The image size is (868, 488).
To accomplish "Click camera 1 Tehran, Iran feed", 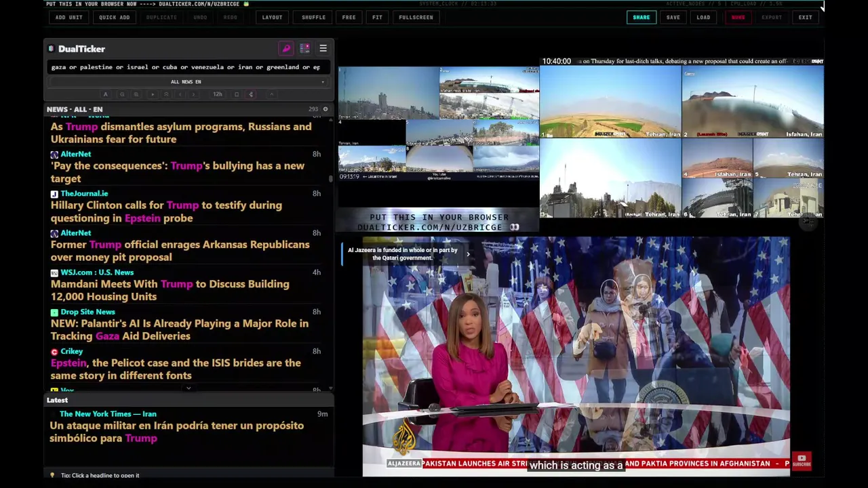I will point(610,102).
